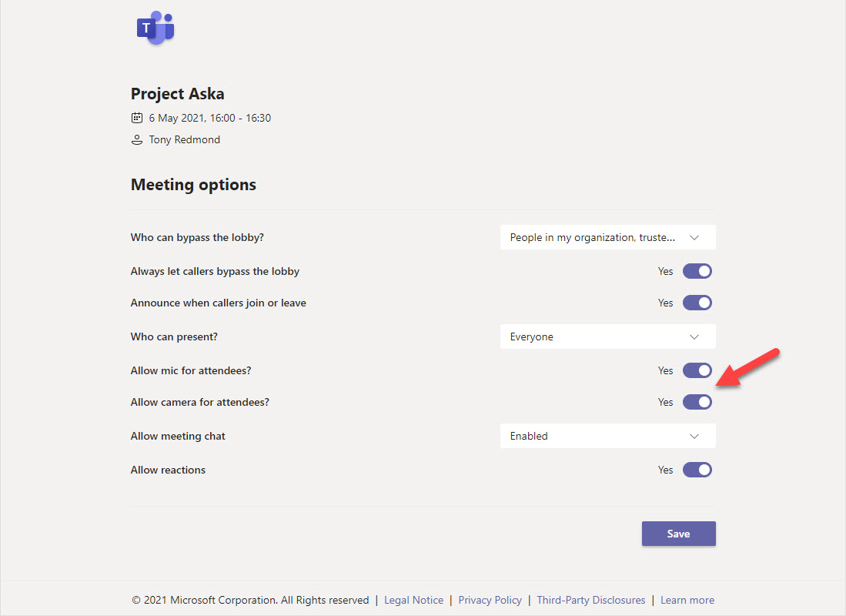Open the Privacy Policy link
Screen dimensions: 846x616
(490, 600)
